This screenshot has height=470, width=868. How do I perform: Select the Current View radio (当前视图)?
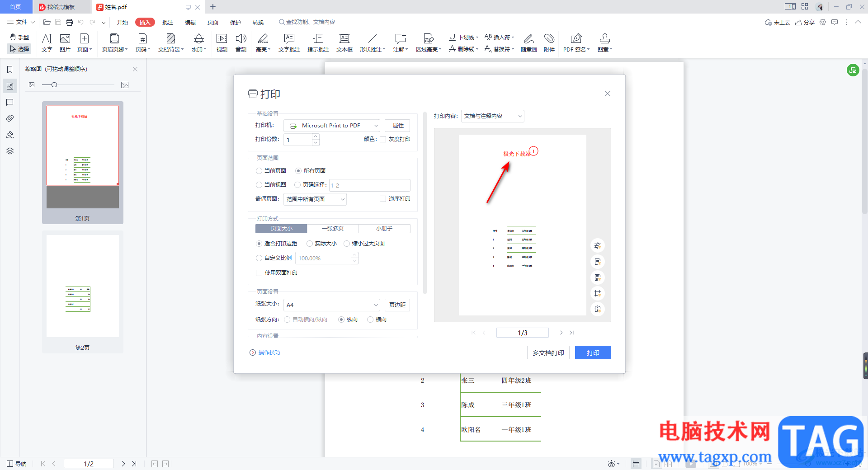[x=259, y=185]
